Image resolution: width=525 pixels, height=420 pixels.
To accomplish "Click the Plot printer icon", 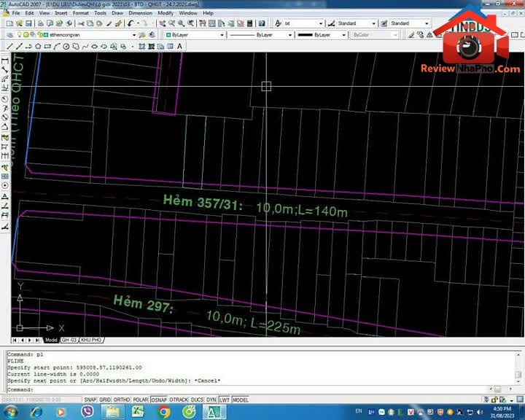I will pyautogui.click(x=40, y=23).
